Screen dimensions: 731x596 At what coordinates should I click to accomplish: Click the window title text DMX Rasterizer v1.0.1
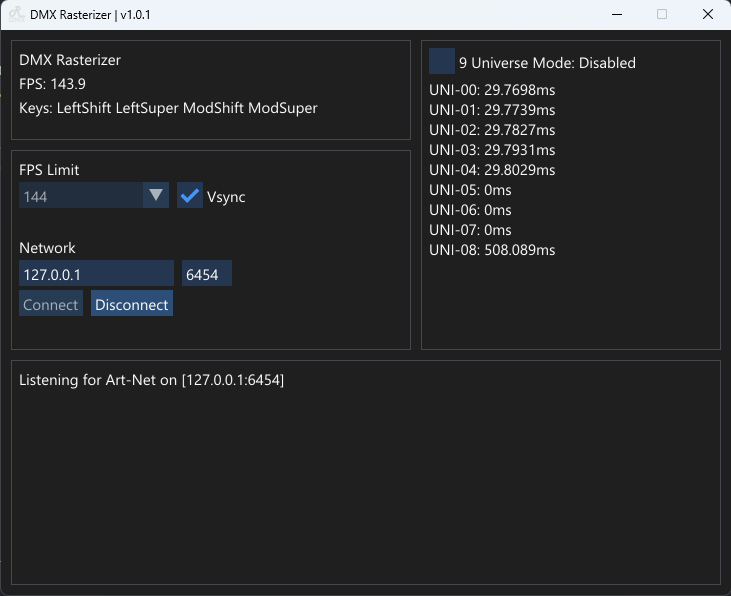click(x=91, y=15)
